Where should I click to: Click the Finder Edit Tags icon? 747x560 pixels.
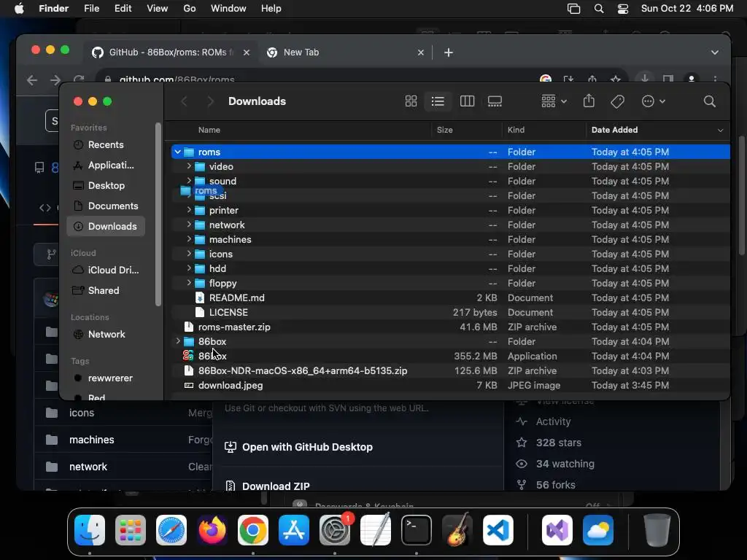[617, 101]
